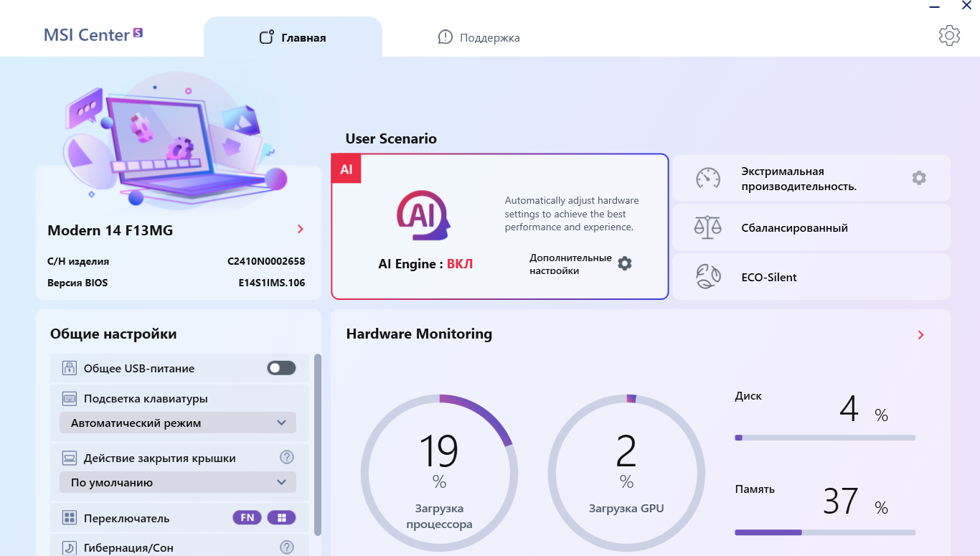Screen dimensions: 980x556
Task: Select the Windows key switch option
Action: pyautogui.click(x=281, y=517)
